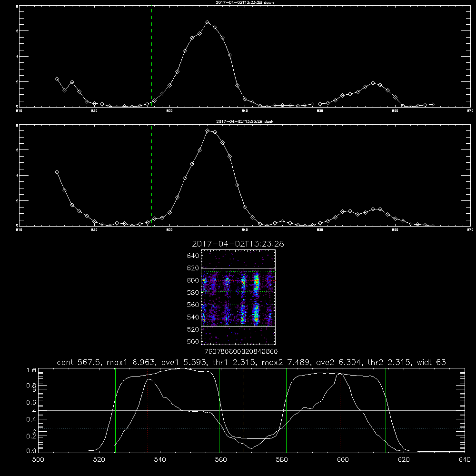Viewport: 476px width, 476px height.
Task: Click the green vertical line near 525
Action: pyautogui.click(x=115, y=410)
